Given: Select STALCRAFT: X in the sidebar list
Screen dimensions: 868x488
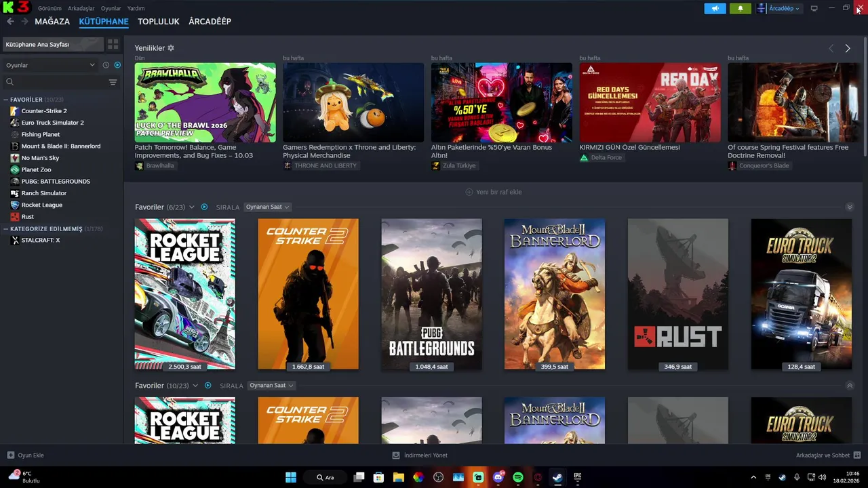Looking at the screenshot, I should 41,240.
